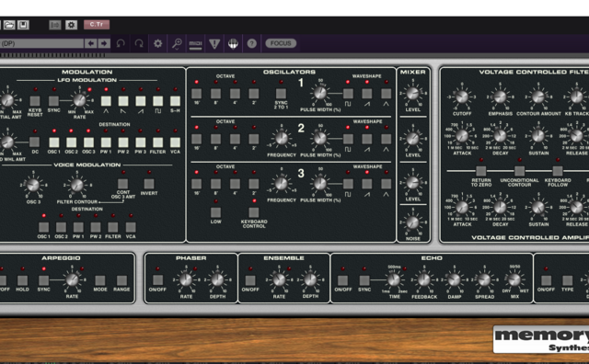589x364 pixels.
Task: Open the help question mark icon
Action: pyautogui.click(x=251, y=43)
